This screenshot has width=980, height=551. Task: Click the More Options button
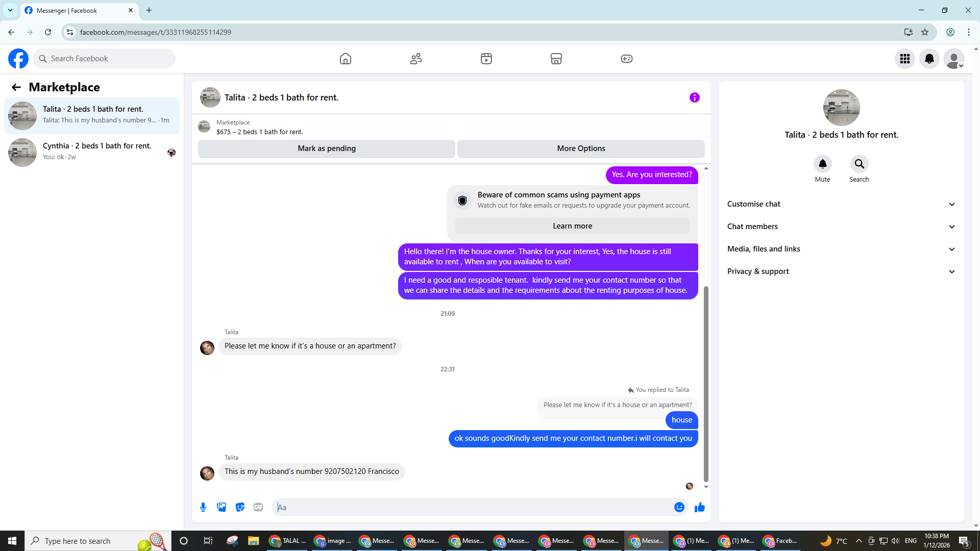581,148
